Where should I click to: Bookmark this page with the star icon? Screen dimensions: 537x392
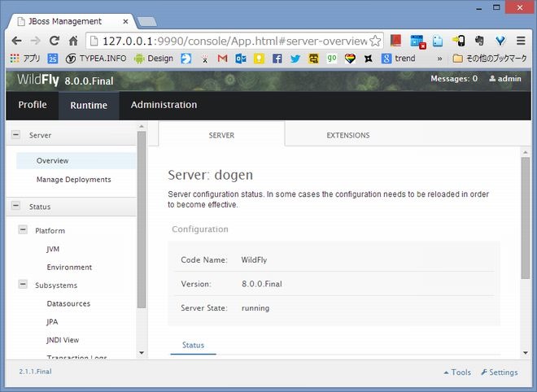[x=375, y=41]
